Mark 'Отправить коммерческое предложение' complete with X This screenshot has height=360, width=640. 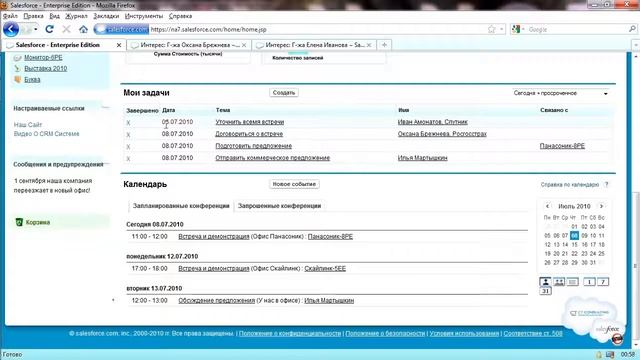[x=128, y=158]
